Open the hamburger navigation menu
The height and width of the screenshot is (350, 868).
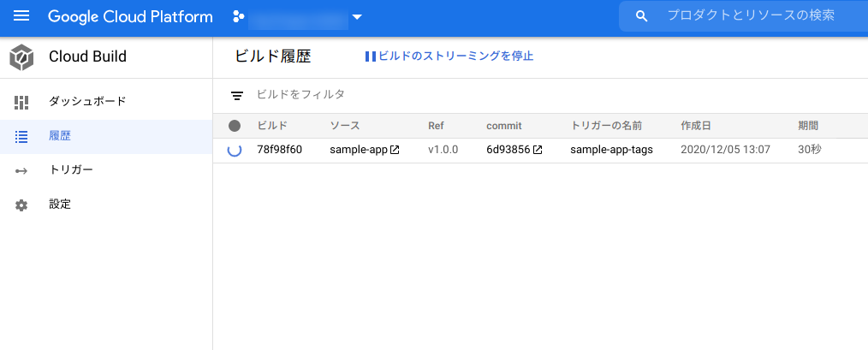(x=21, y=16)
